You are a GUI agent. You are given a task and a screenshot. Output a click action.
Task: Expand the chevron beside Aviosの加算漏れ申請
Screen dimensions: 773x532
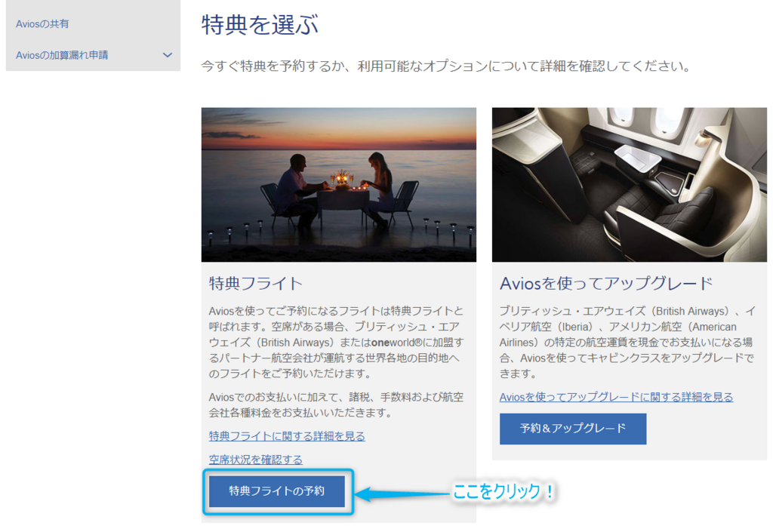coord(168,55)
